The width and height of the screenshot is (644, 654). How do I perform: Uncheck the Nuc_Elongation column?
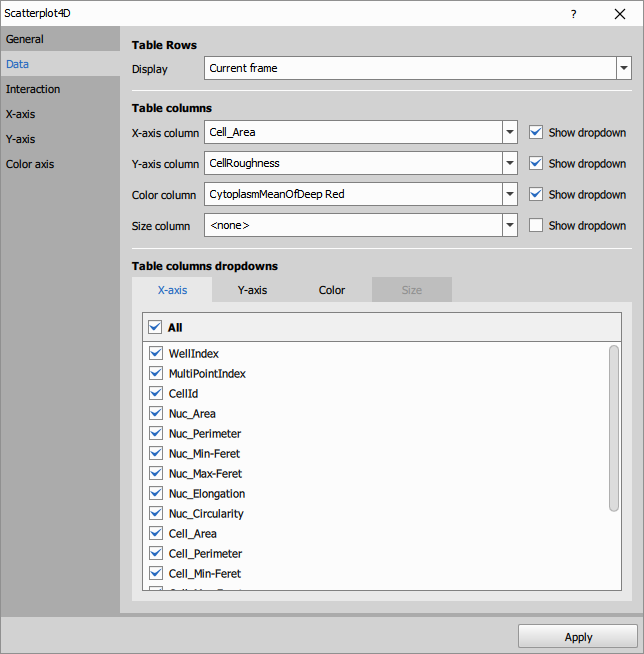click(x=156, y=493)
